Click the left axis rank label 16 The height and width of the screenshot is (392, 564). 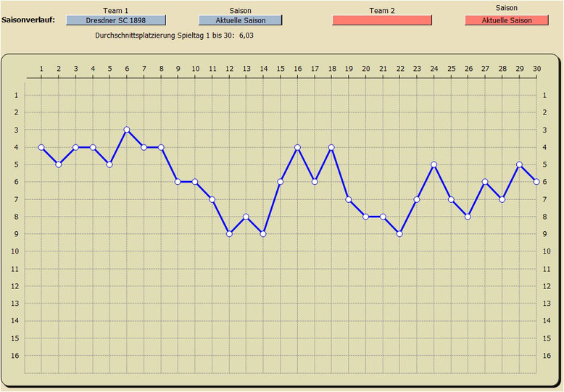click(x=14, y=355)
